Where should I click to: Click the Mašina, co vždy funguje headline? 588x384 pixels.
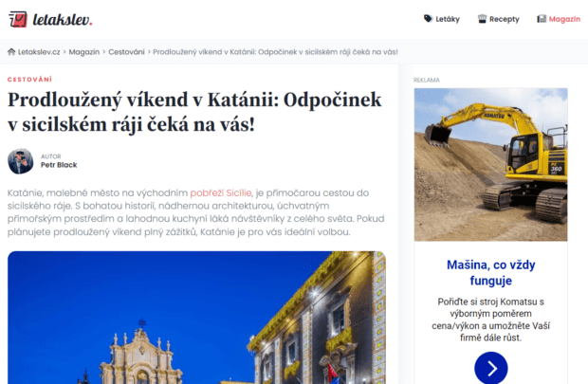491,273
